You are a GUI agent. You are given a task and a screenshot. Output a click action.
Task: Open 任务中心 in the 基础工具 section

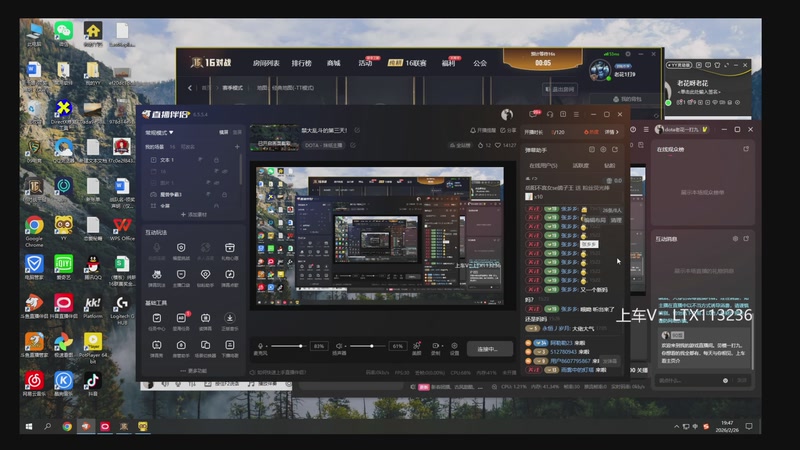pyautogui.click(x=157, y=320)
